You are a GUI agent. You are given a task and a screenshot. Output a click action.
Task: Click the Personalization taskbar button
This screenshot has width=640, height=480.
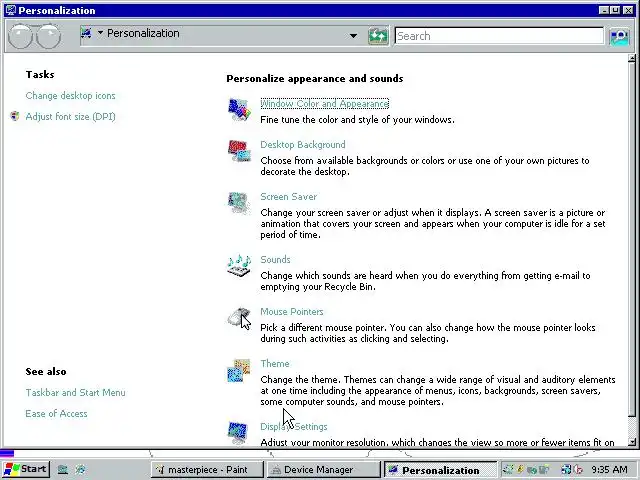(440, 470)
